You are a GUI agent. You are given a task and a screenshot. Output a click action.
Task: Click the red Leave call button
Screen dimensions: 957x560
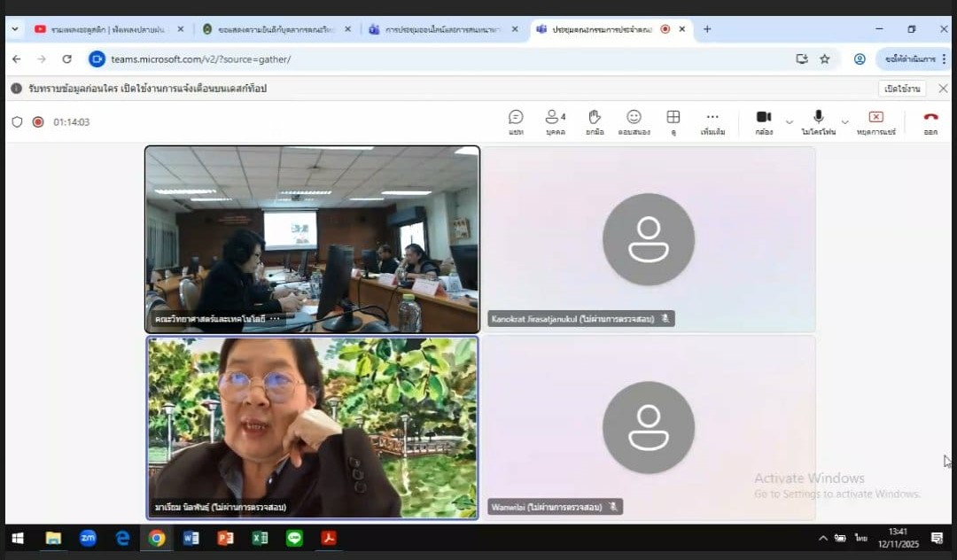(930, 121)
